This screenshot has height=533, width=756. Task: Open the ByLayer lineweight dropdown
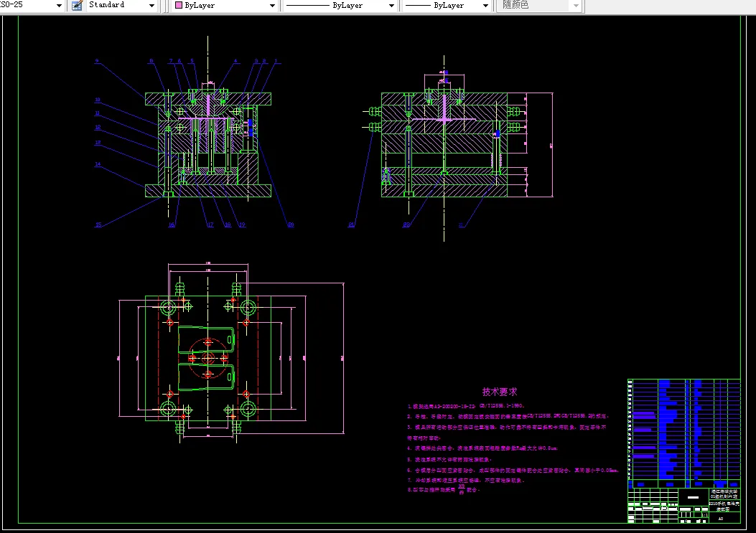point(486,6)
